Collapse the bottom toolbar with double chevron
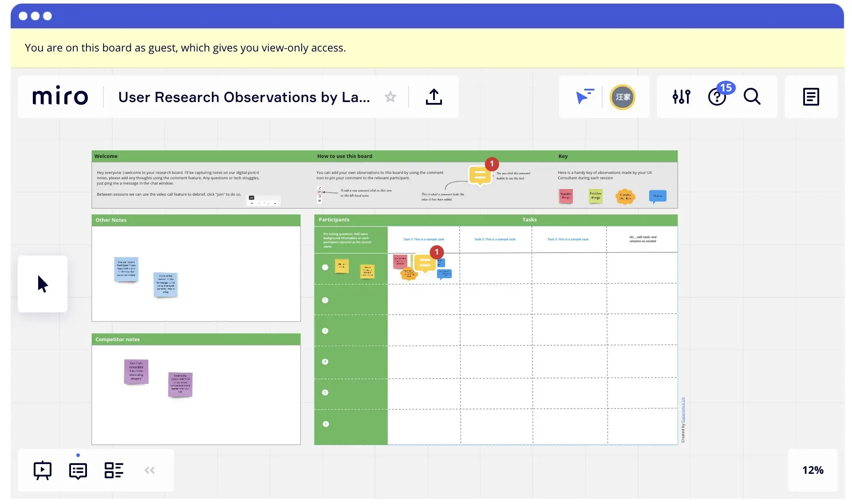 click(150, 470)
